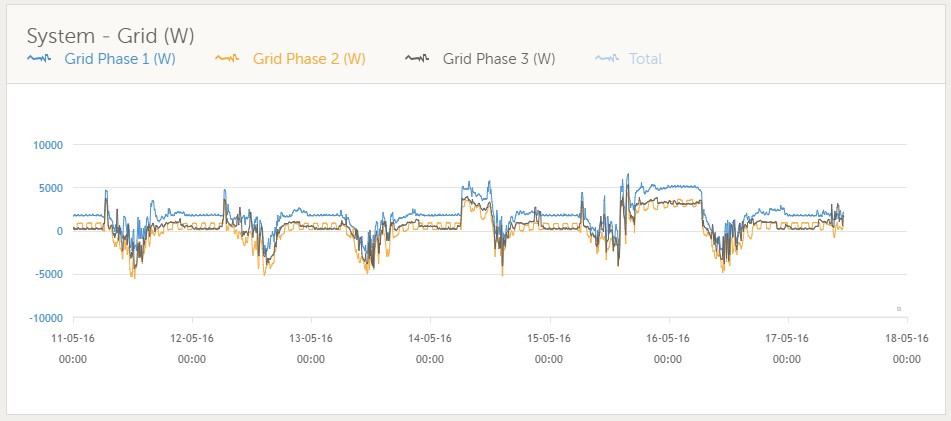The image size is (951, 421).
Task: Enable the Total series in the legend
Action: pyautogui.click(x=645, y=59)
